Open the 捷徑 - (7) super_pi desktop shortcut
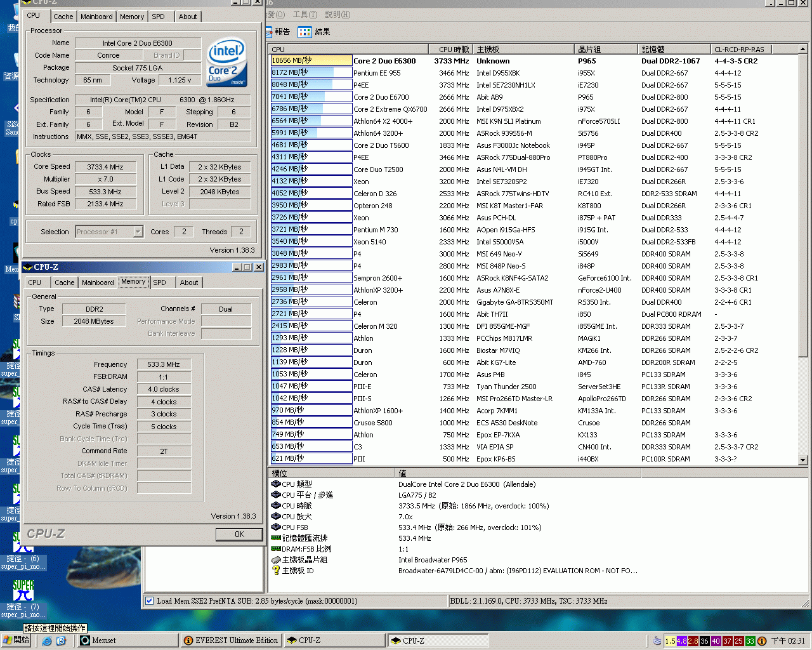This screenshot has height=650, width=812. (23, 599)
